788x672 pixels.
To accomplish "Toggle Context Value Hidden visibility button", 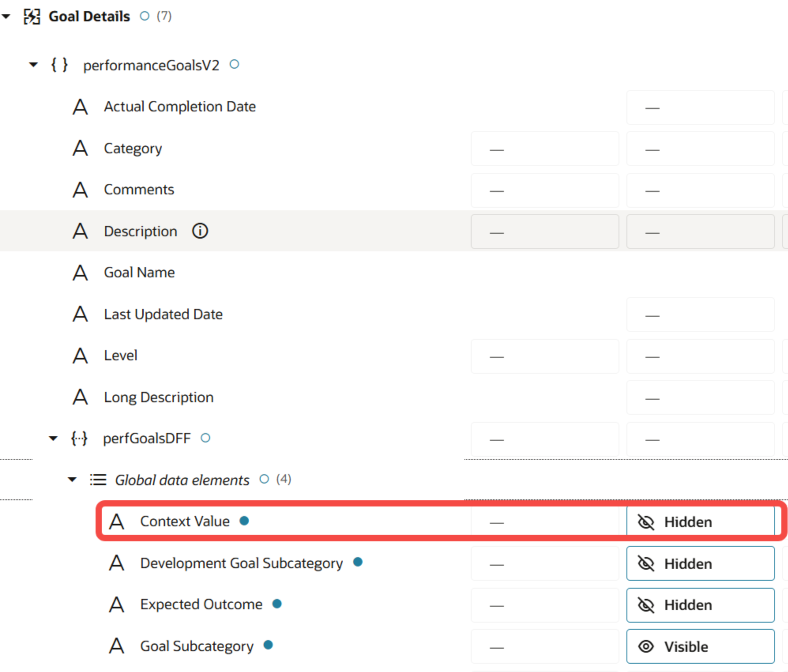I will tap(700, 521).
